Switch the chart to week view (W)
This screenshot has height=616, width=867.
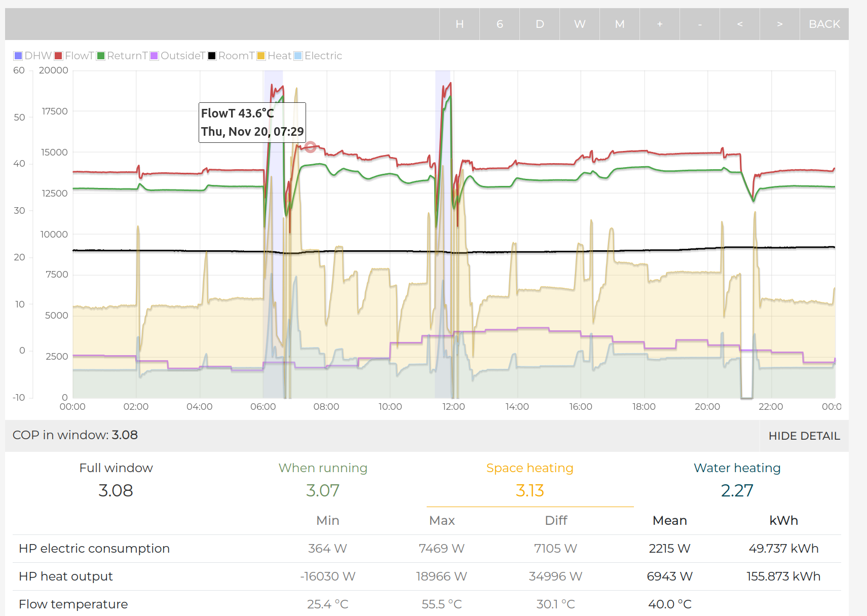[580, 24]
